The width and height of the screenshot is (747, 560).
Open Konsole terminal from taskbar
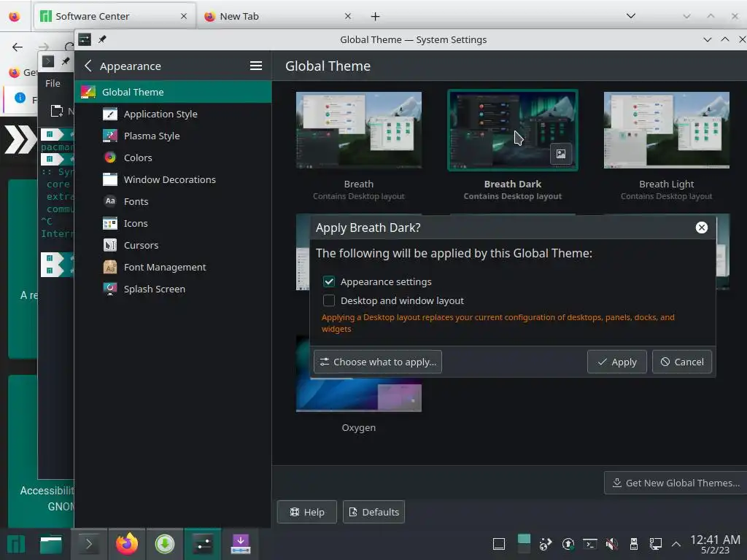[89, 544]
